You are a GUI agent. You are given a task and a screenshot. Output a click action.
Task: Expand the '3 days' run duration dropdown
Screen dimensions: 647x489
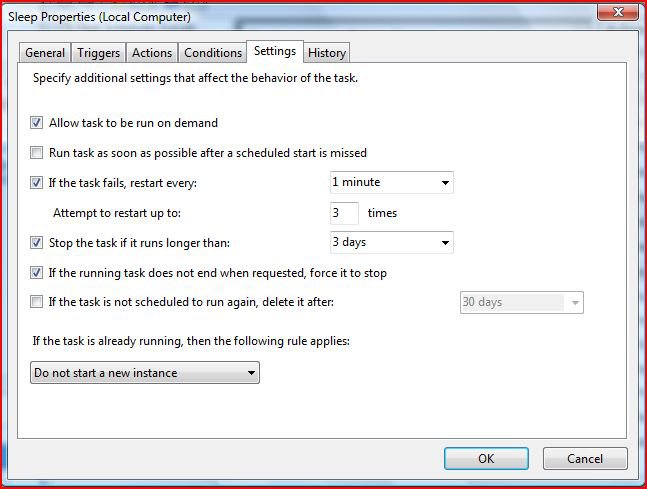tap(391, 243)
